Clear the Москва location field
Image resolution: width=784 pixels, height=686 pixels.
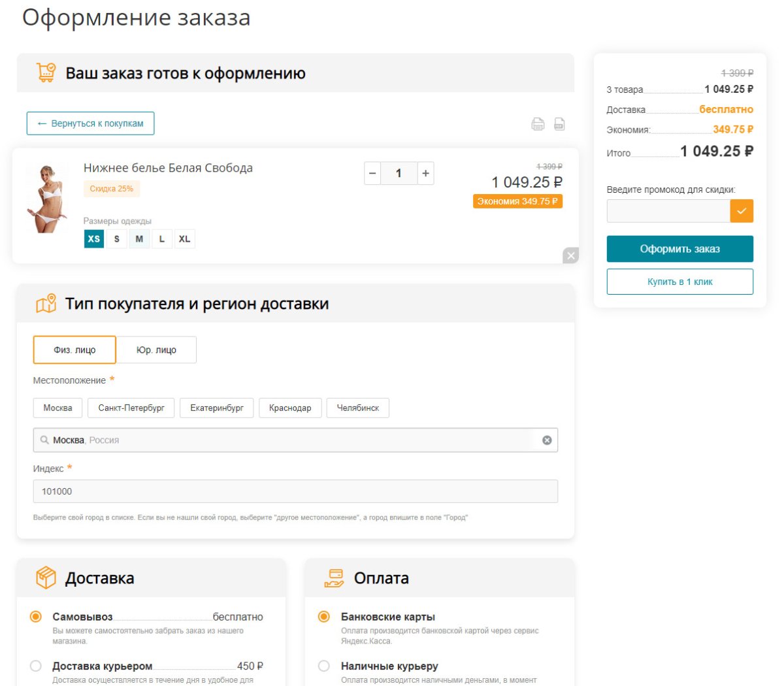point(547,440)
